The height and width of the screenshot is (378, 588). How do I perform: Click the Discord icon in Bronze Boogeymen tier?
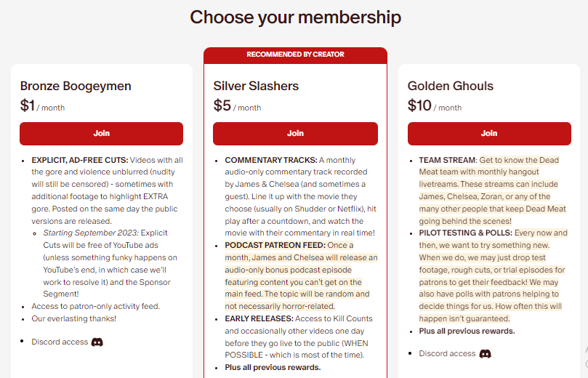(x=97, y=342)
